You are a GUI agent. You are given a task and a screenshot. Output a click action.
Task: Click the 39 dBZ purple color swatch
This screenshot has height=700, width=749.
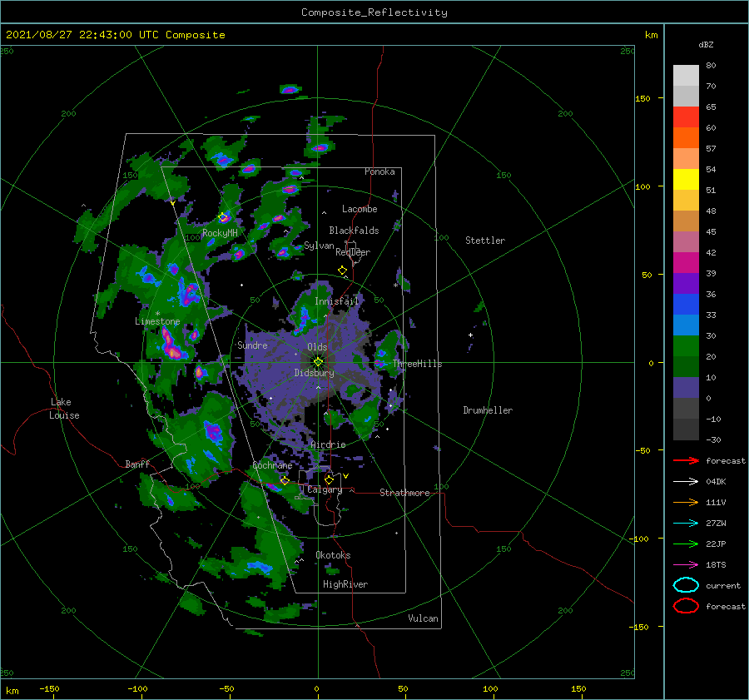(686, 283)
